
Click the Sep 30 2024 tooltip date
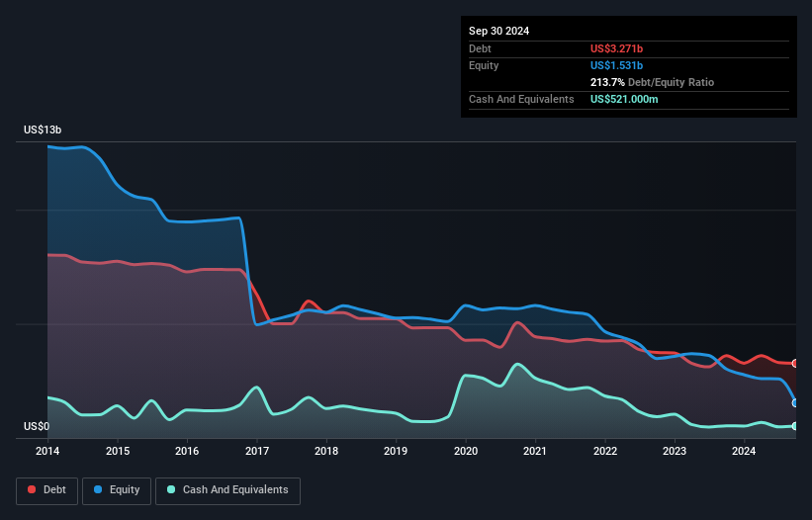[x=498, y=31]
